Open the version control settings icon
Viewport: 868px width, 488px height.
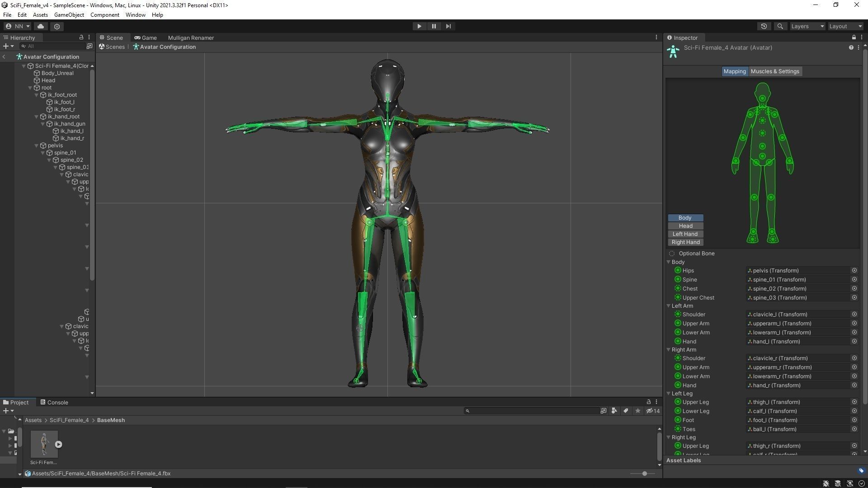tap(57, 26)
